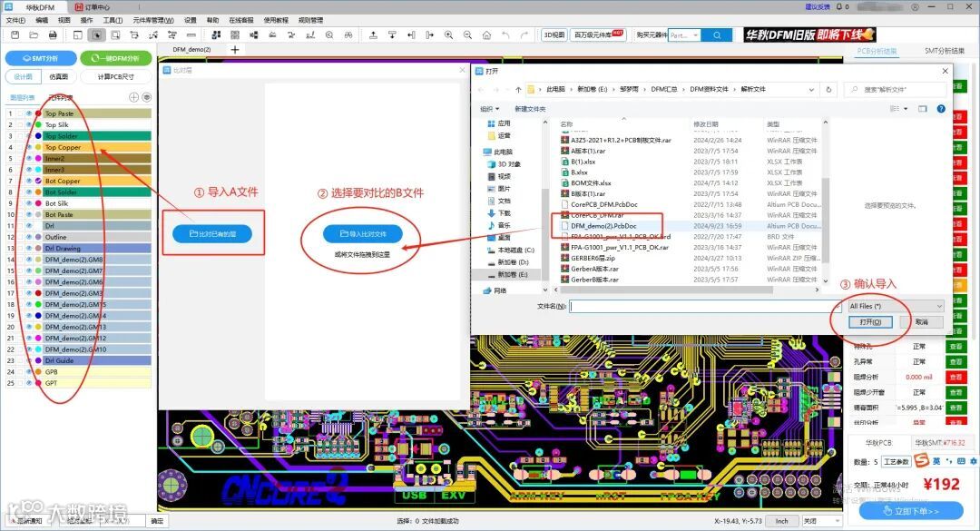This screenshot has height=531, width=980.
Task: Hide the Top Copper layer visibility
Action: (28, 147)
